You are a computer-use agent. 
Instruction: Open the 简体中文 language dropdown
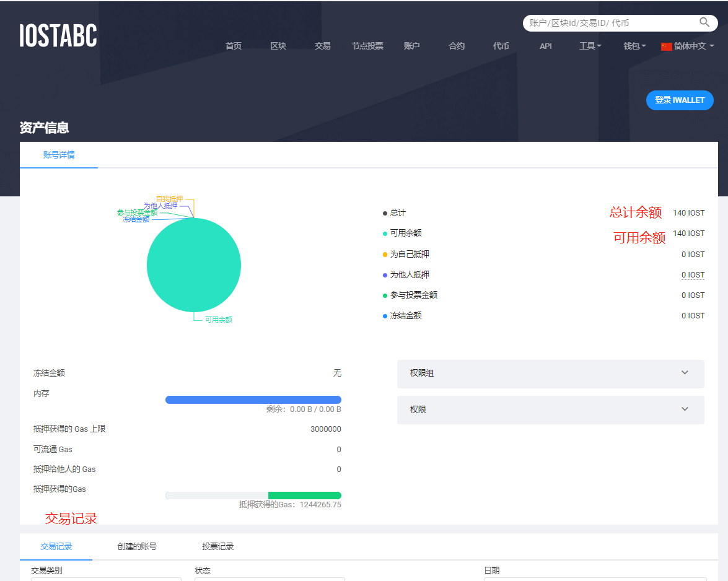[693, 46]
